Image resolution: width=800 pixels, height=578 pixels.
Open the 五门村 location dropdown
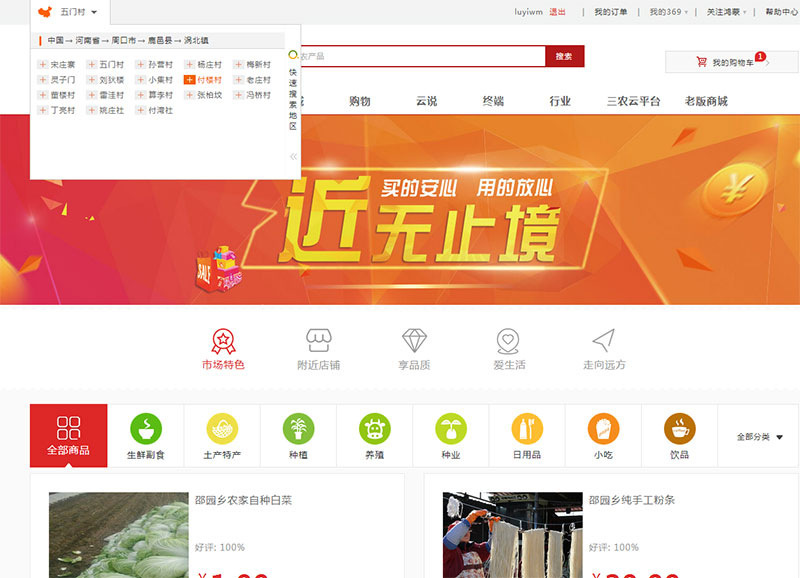coord(79,12)
